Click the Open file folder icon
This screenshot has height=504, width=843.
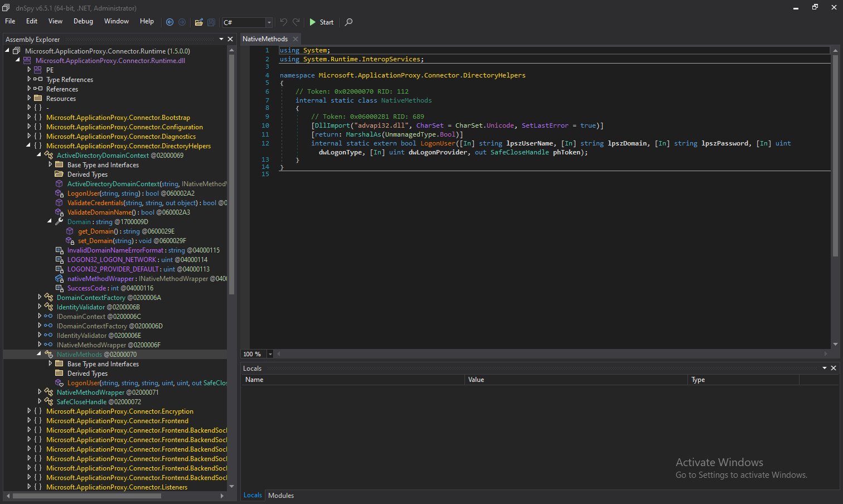(x=198, y=22)
